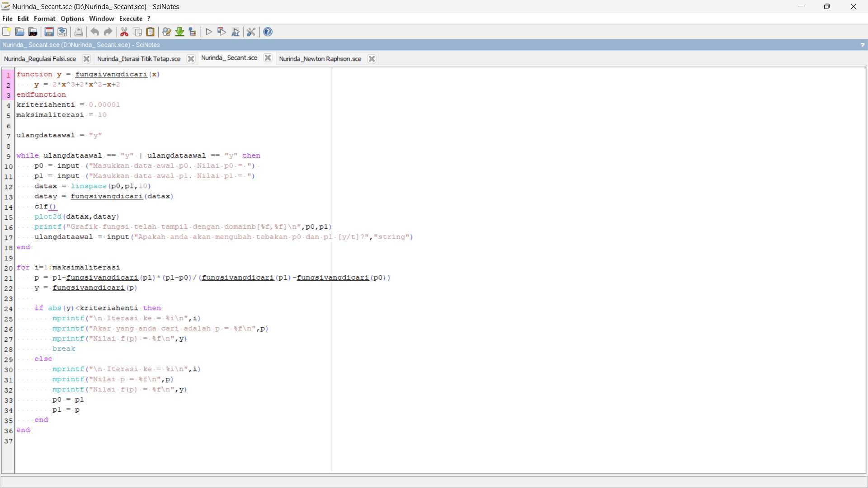Click 'if abs(y)<kriteriahenti then' line
868x488 pixels.
coord(98,308)
